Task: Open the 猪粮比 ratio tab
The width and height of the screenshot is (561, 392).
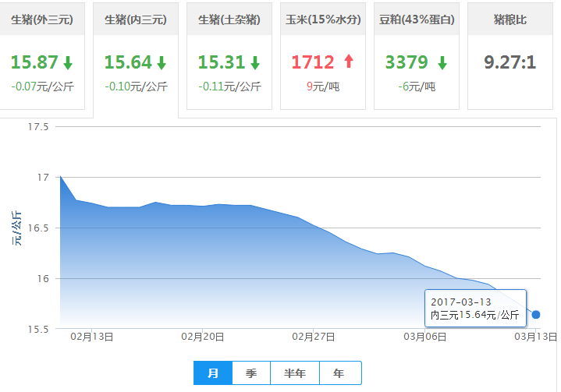Action: click(x=510, y=19)
